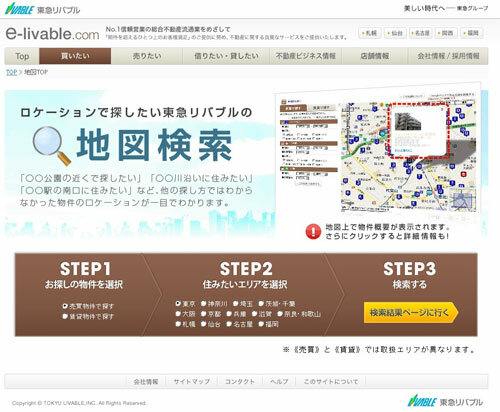Open the 店舗情報 navigation tab
500x412 pixels.
375,56
